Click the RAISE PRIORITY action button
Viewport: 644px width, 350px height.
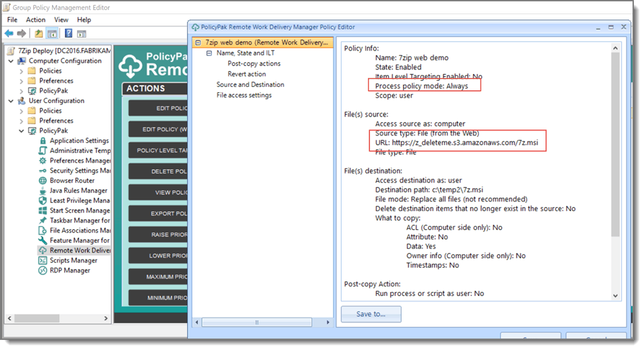pos(158,235)
